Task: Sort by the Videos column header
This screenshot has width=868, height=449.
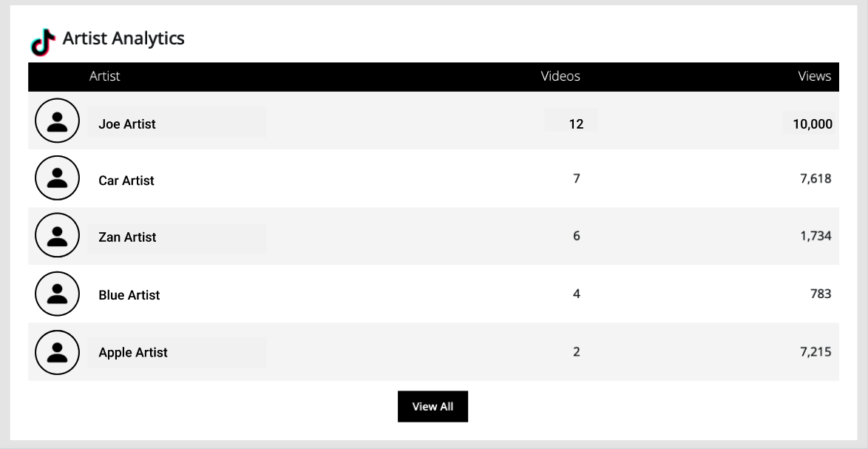Action: pyautogui.click(x=560, y=76)
